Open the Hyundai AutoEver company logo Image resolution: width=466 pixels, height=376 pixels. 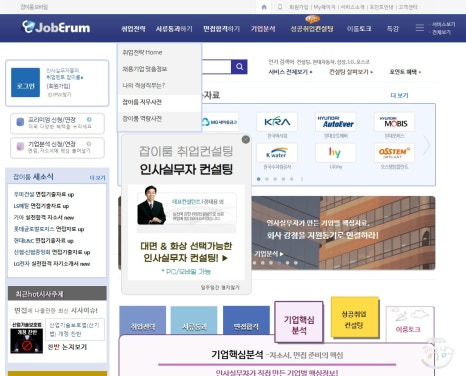pos(336,122)
